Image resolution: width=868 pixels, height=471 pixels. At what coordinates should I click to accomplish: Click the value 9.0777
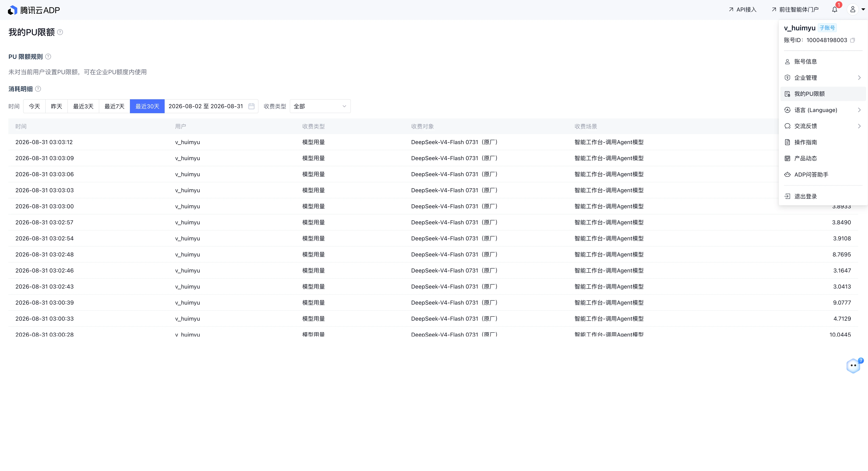(x=842, y=303)
